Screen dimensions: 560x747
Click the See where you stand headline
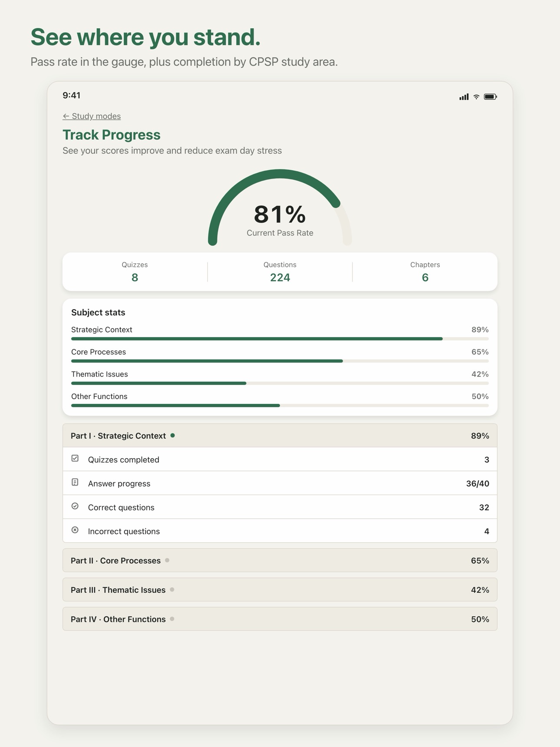145,37
